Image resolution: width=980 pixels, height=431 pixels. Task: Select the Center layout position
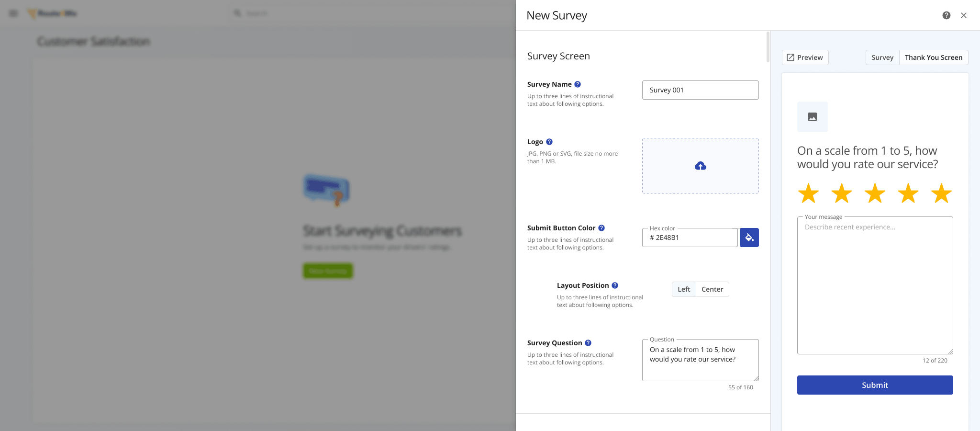tap(712, 289)
